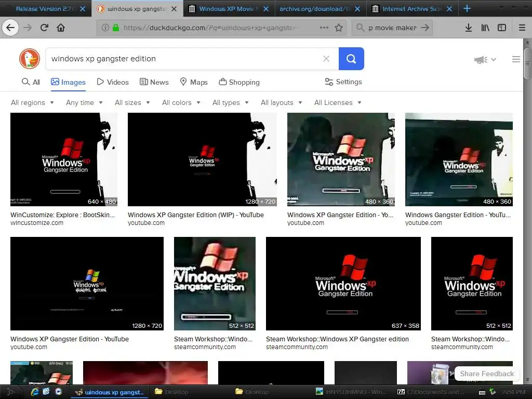532x399 pixels.
Task: Reload the current page
Action: [x=44, y=28]
